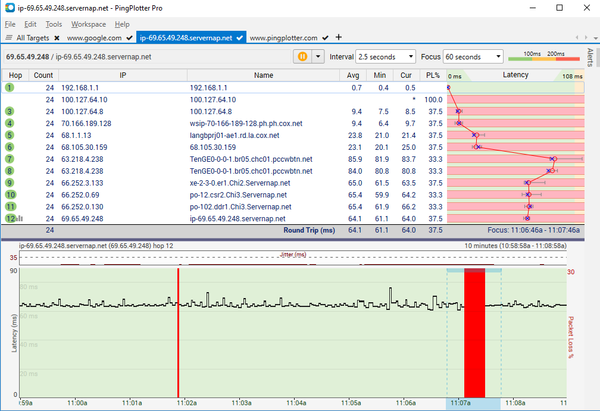This screenshot has width=600, height=411.
Task: Click the 69.65.49.248 target address field
Action: coord(147,57)
